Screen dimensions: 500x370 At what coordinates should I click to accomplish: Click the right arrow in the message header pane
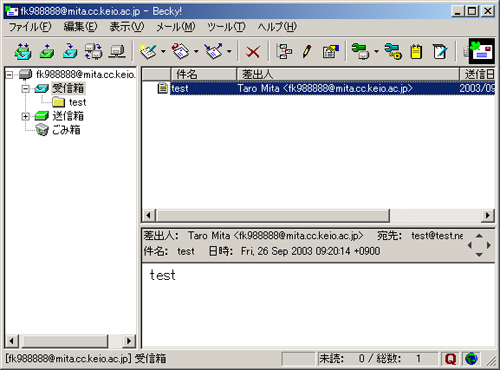488,245
